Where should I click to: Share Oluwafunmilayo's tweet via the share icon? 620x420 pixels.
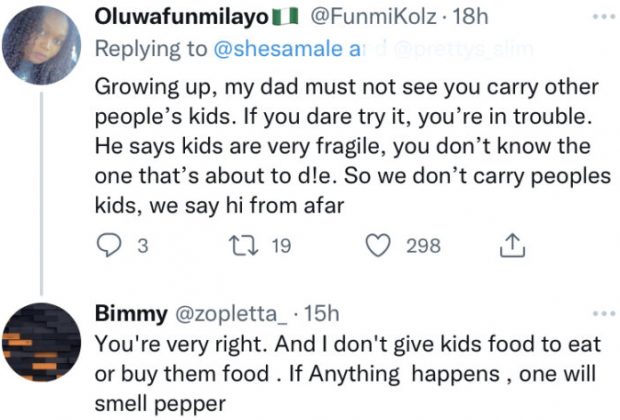(x=510, y=246)
